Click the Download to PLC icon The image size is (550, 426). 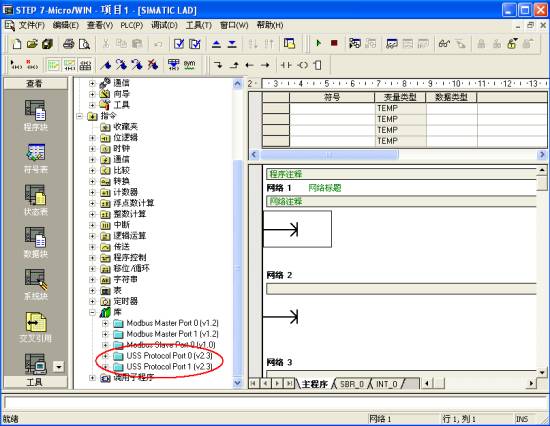(x=232, y=44)
